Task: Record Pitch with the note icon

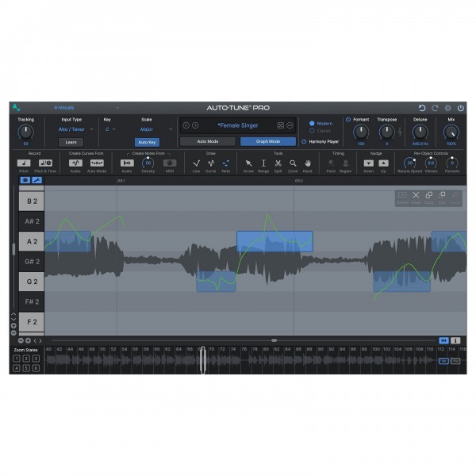Action: [24, 163]
